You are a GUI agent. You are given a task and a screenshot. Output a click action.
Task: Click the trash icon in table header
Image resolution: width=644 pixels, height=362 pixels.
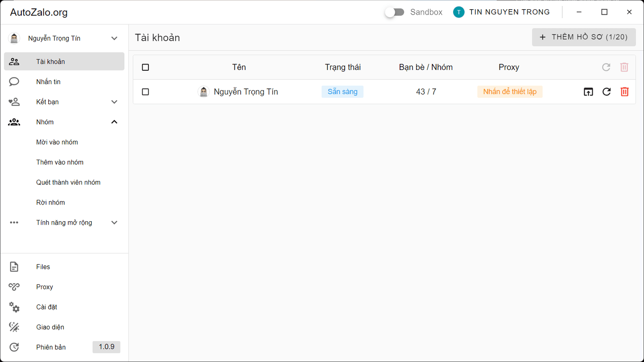pyautogui.click(x=624, y=67)
